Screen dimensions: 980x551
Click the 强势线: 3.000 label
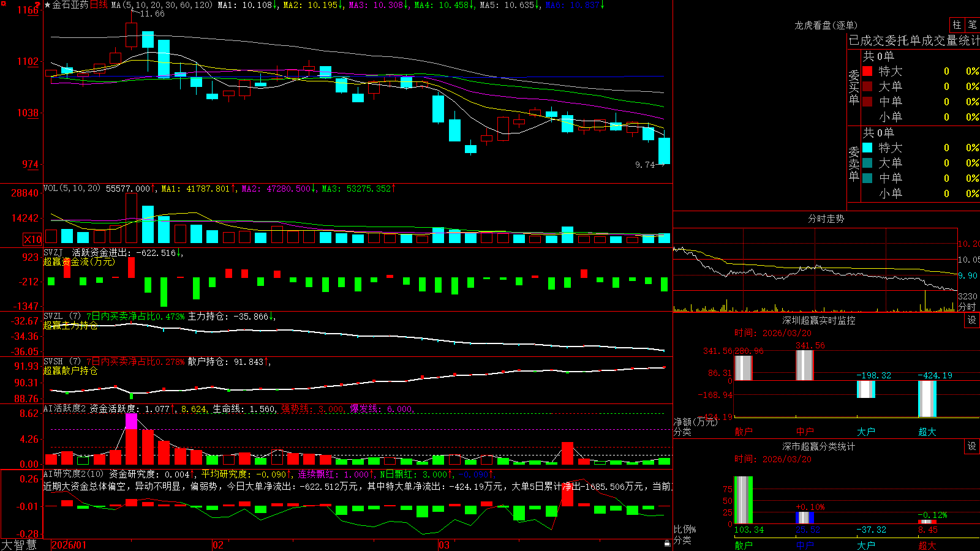(x=313, y=408)
